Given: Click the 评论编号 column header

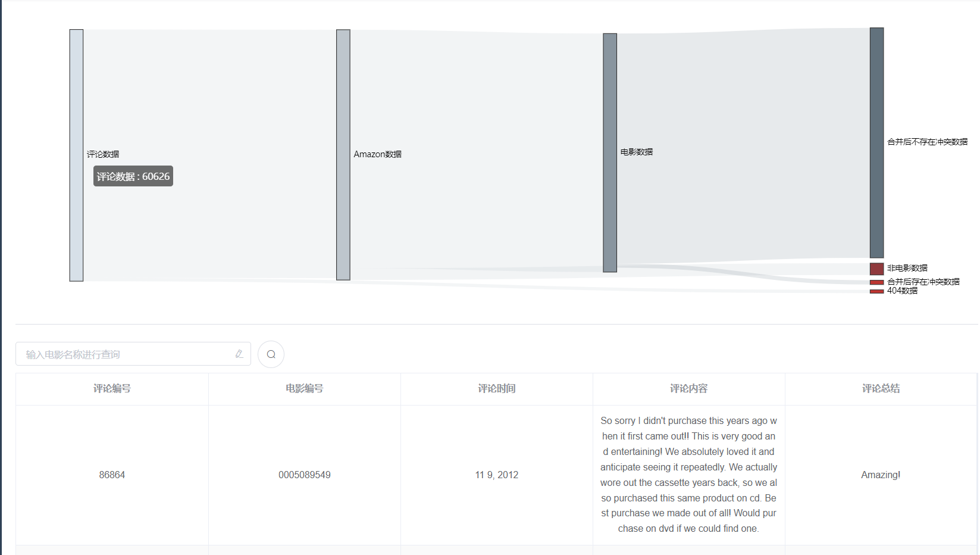Looking at the screenshot, I should pyautogui.click(x=112, y=389).
